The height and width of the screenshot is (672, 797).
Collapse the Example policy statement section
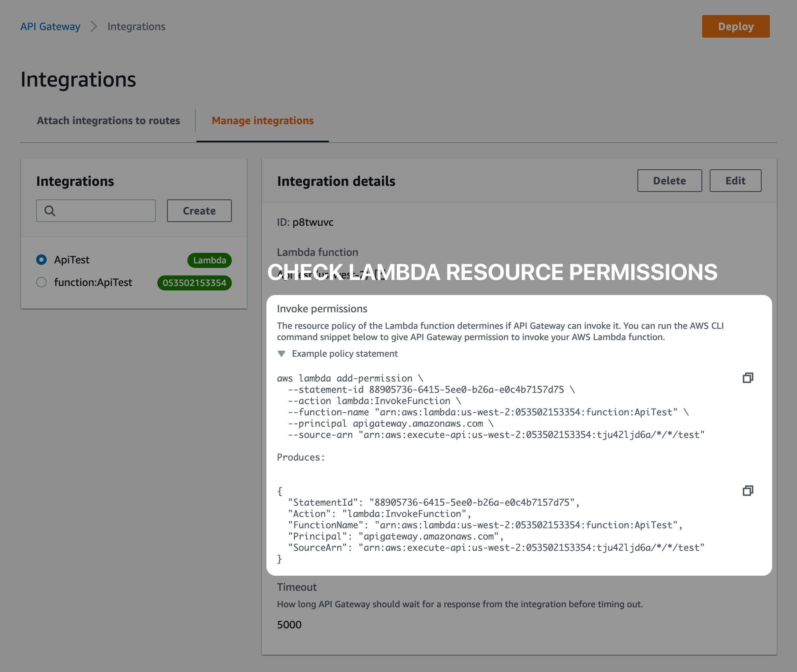point(282,354)
